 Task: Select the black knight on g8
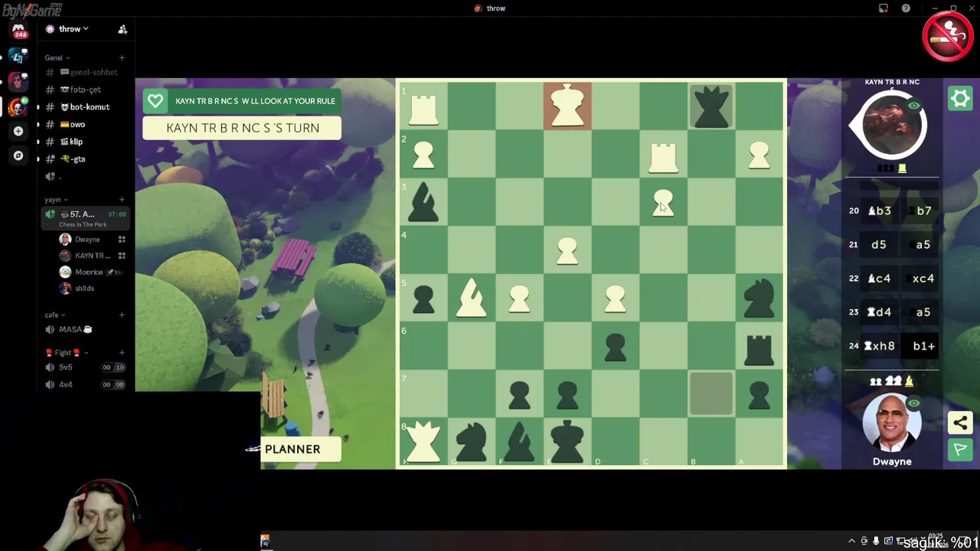[x=472, y=442]
